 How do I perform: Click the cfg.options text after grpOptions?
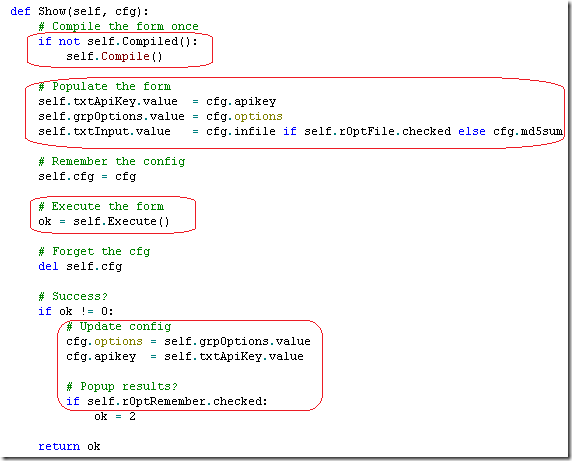coord(244,116)
